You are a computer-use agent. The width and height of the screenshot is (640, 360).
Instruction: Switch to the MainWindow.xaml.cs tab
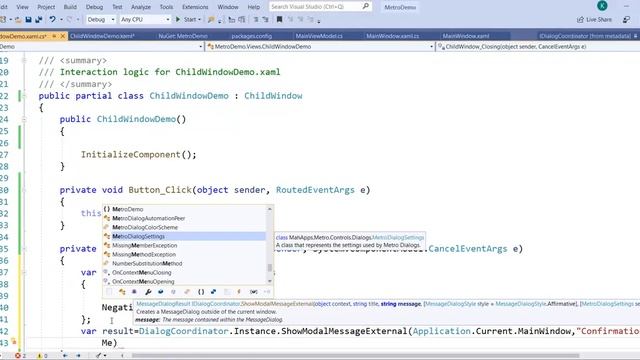[393, 36]
